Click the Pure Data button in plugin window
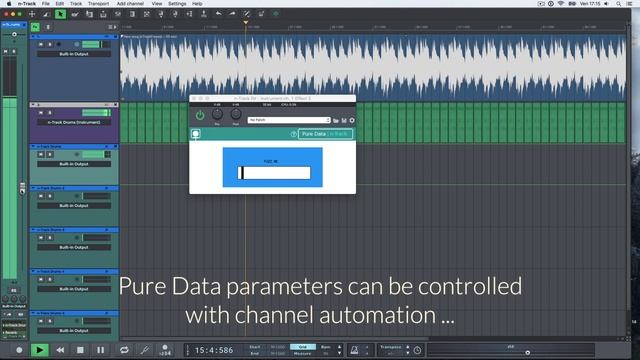The height and width of the screenshot is (360, 640). tap(325, 134)
